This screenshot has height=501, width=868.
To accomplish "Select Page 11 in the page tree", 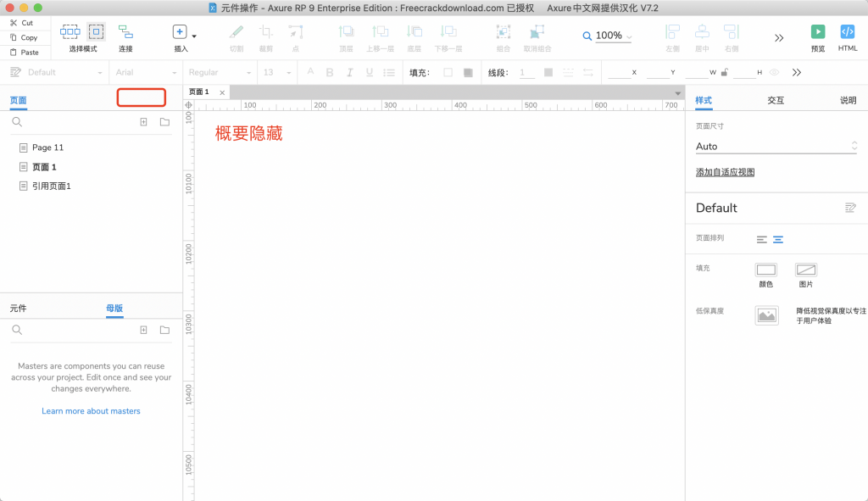I will tap(47, 148).
